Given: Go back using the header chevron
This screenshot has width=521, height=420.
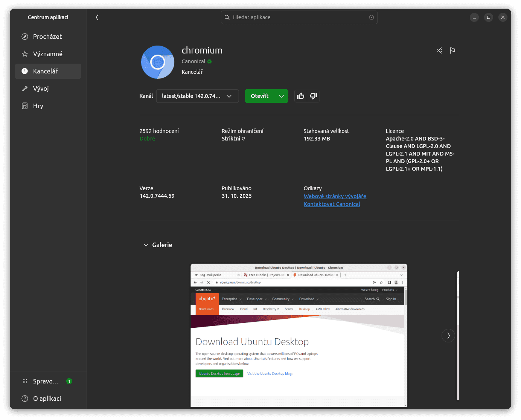Looking at the screenshot, I should point(97,17).
